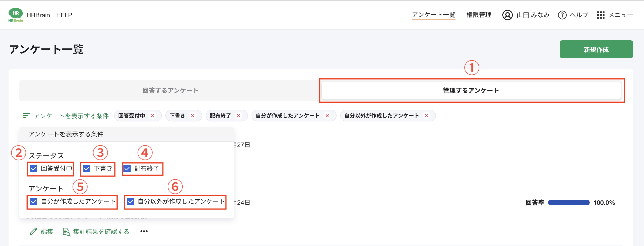Uncheck the 下書き checkbox

point(86,168)
